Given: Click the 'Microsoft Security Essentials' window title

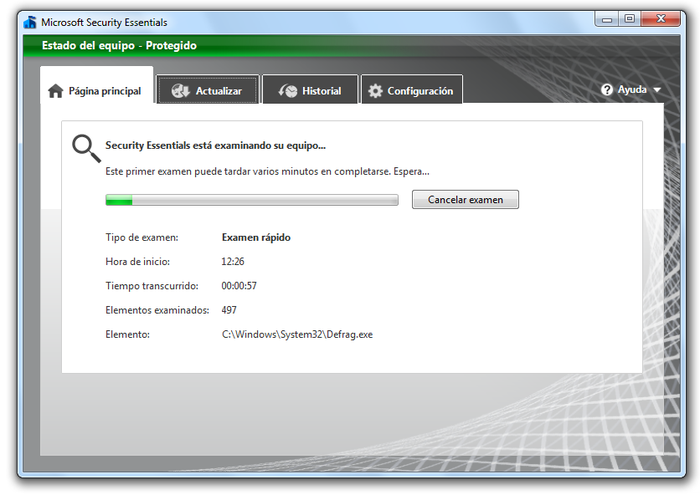Looking at the screenshot, I should click(104, 22).
